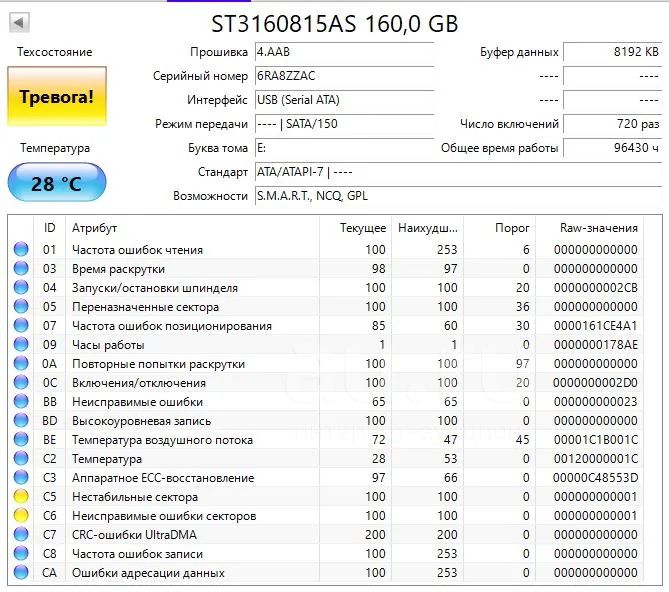
Task: Click the Общее время работы field 96430 ч
Action: (613, 148)
